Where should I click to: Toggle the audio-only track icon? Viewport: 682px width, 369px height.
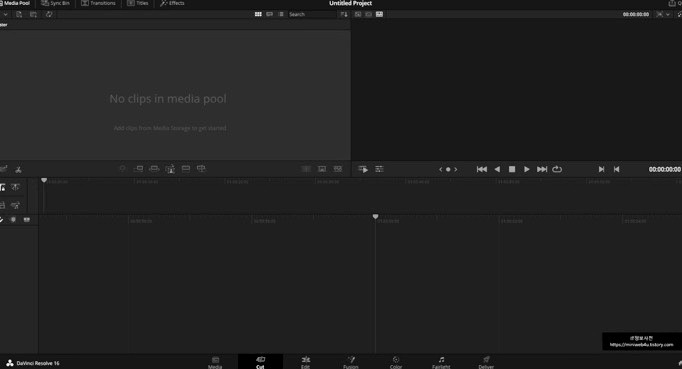15,205
